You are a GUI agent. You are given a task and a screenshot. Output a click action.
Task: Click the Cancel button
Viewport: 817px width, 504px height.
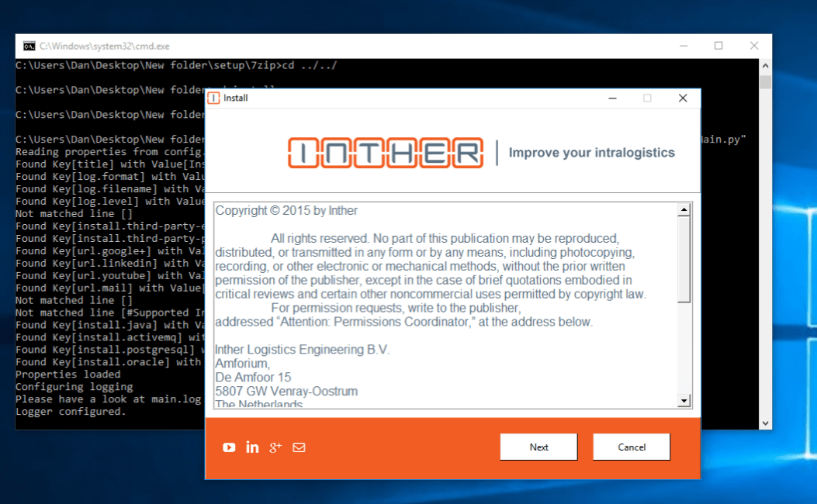(632, 447)
